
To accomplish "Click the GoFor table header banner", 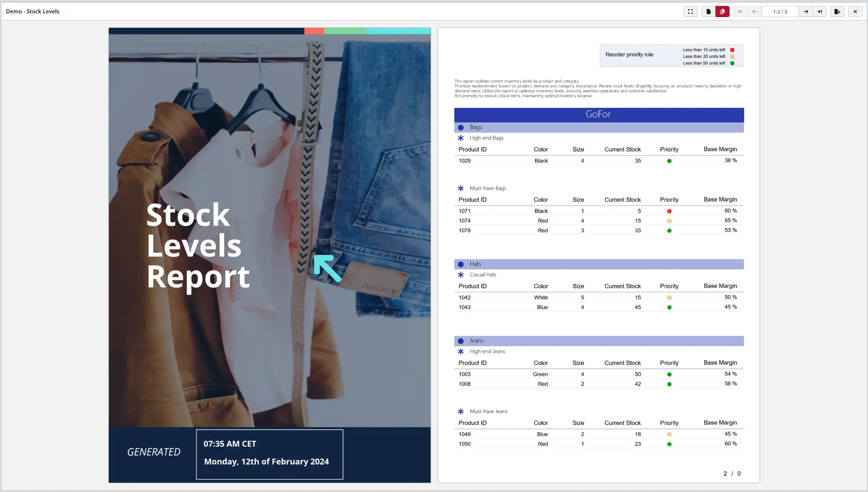I will (x=598, y=115).
